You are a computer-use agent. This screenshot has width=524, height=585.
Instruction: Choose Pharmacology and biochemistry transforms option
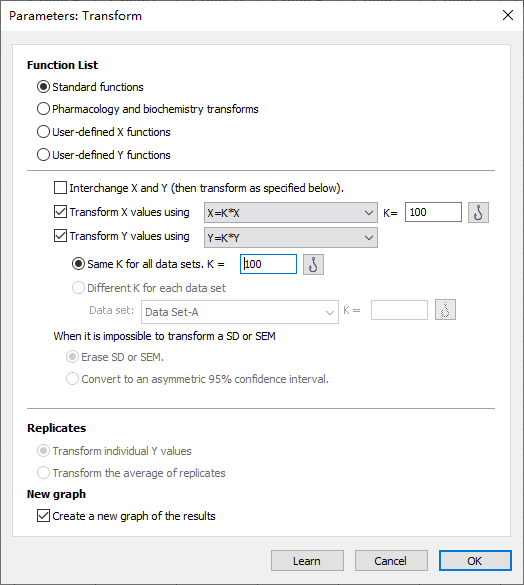point(43,109)
